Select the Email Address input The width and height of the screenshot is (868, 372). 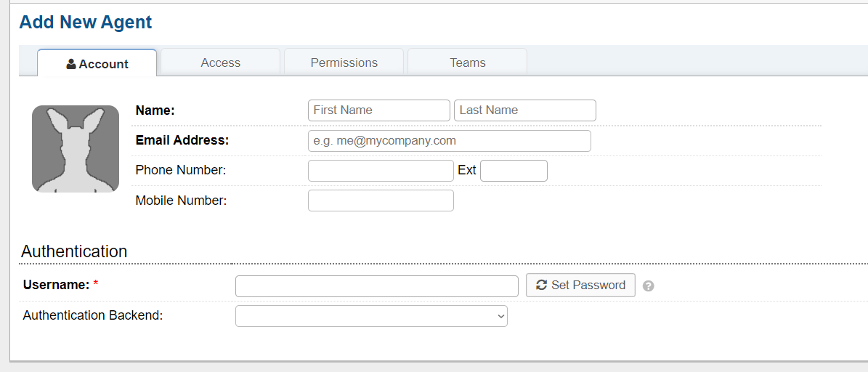(x=449, y=141)
